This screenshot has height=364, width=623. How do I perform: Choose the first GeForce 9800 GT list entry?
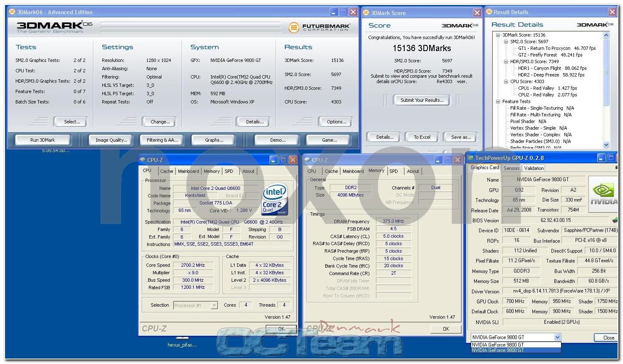click(x=516, y=345)
